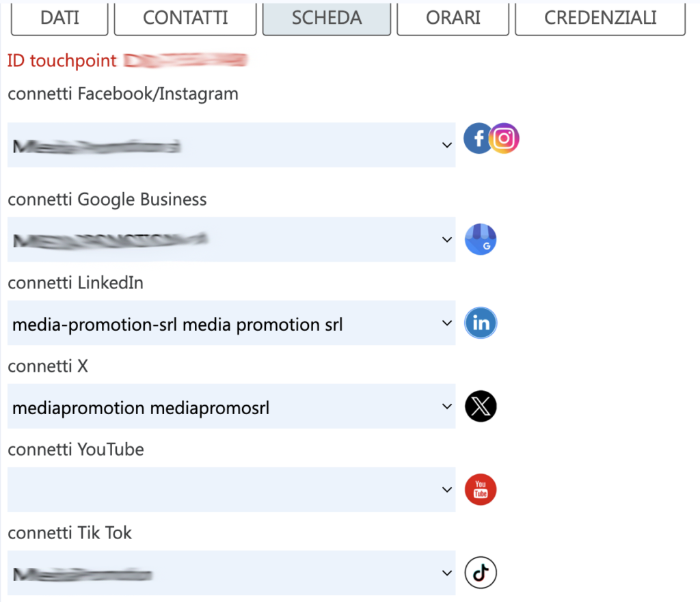Click the 'connetti Google Business' label
This screenshot has width=700, height=602.
click(107, 200)
